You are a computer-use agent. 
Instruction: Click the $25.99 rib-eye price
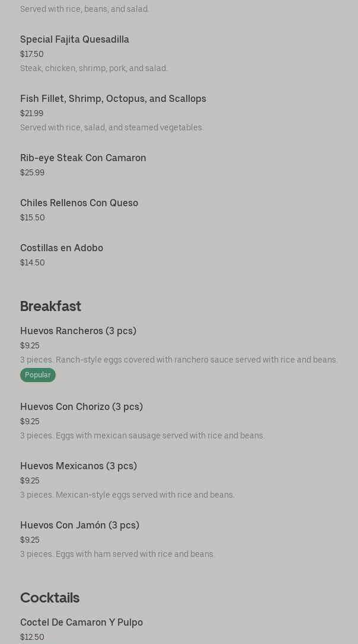coord(32,172)
